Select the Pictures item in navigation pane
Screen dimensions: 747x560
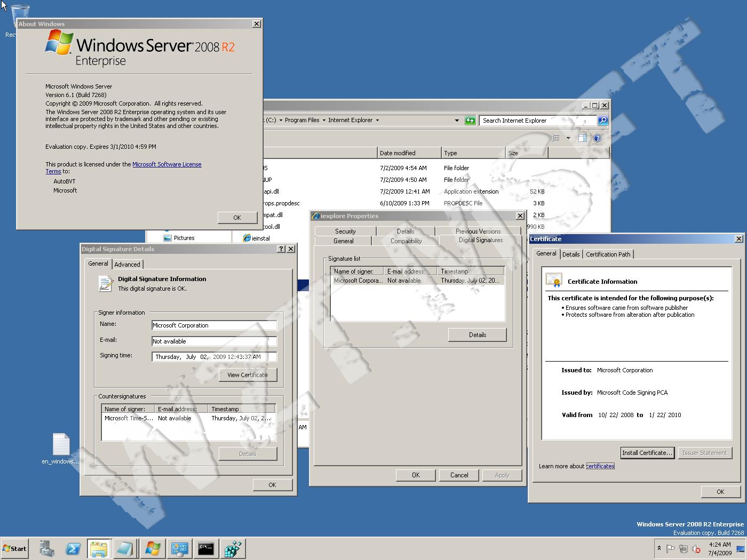click(x=179, y=238)
